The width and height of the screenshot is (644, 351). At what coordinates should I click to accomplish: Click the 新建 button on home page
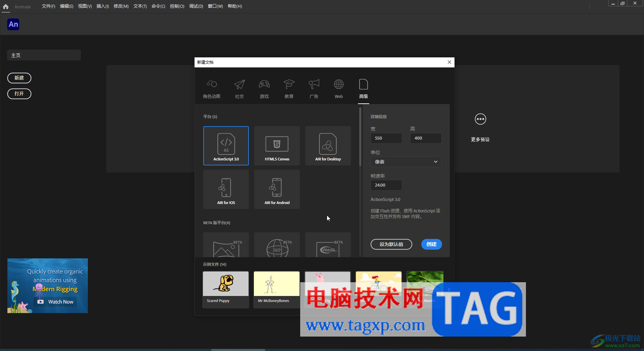click(x=19, y=78)
